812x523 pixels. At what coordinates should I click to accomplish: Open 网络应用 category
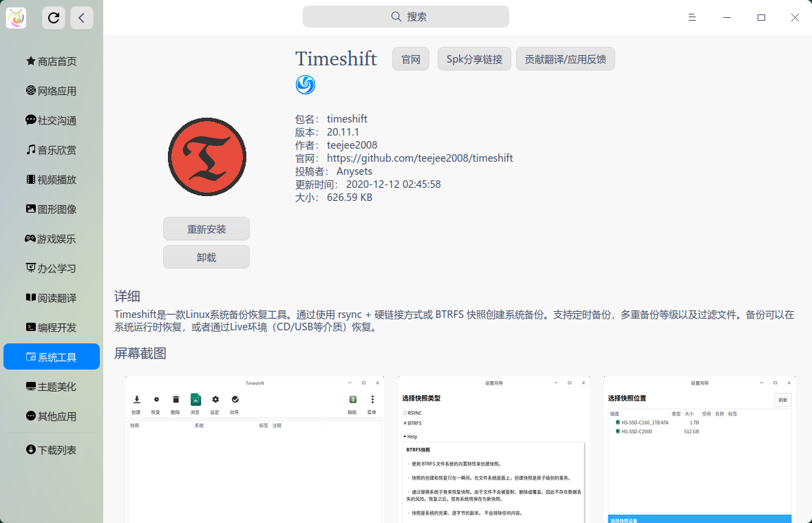(52, 91)
